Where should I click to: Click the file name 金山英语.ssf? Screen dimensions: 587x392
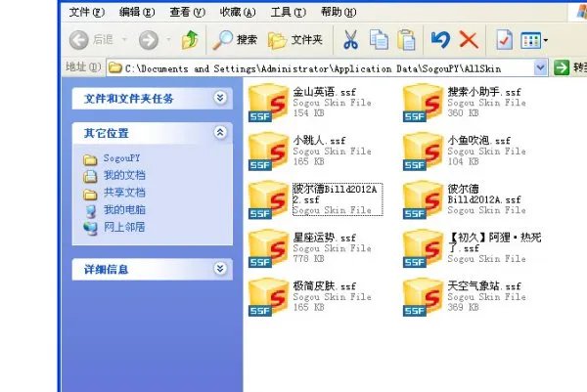pos(324,92)
